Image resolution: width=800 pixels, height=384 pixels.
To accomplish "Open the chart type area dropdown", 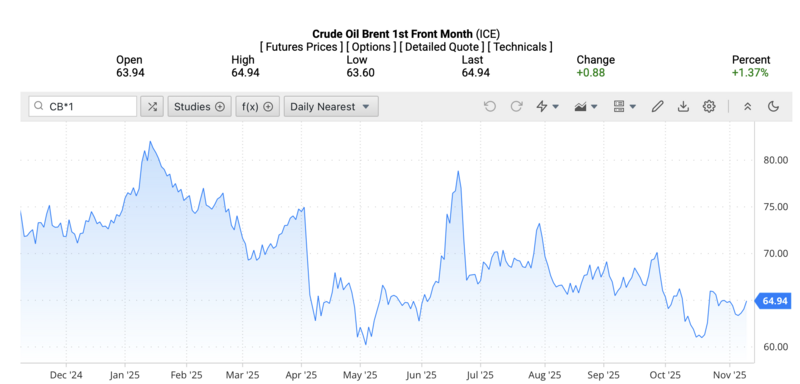I will tap(586, 107).
